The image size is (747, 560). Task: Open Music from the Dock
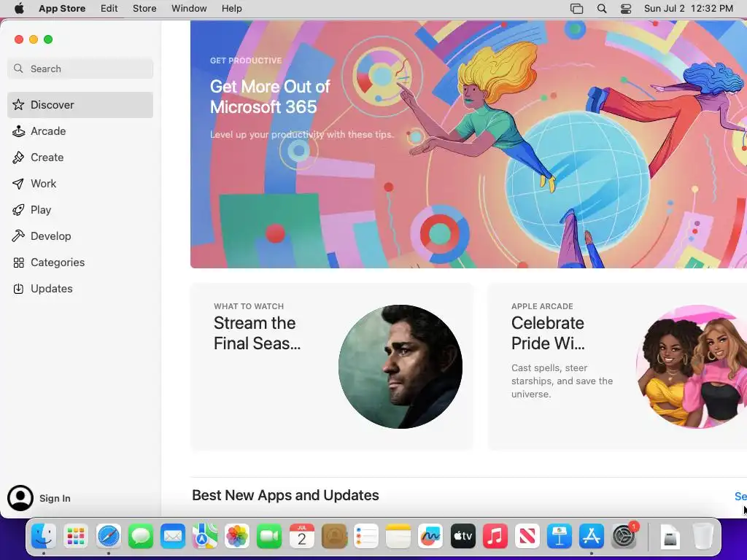click(495, 537)
